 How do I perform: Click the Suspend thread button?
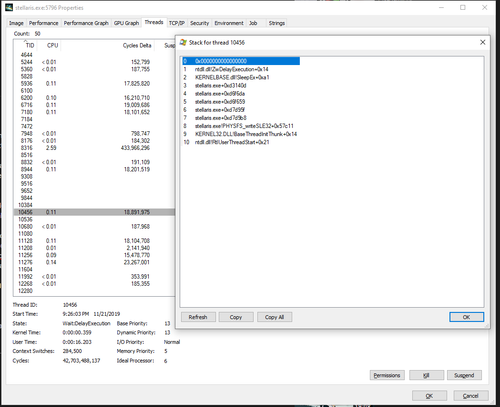point(464,375)
